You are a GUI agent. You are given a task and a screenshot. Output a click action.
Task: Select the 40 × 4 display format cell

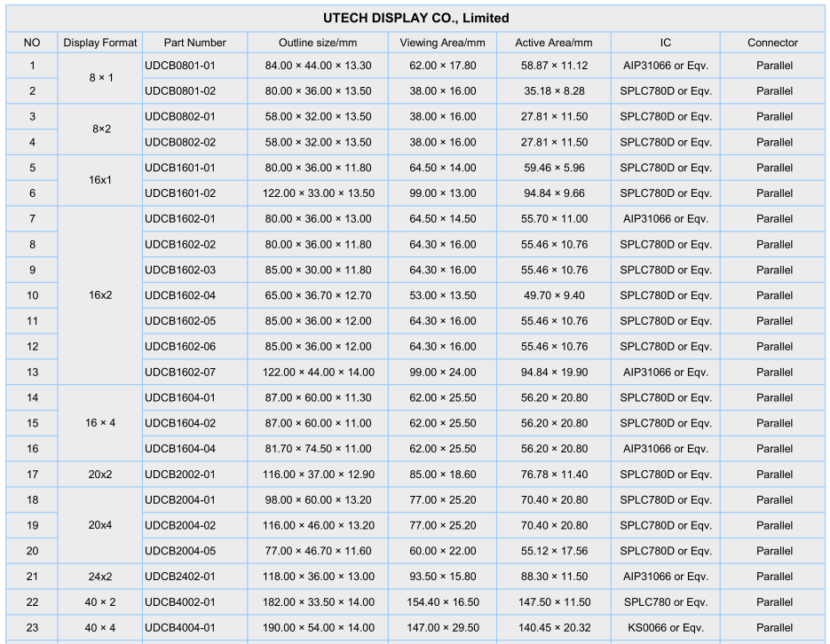(100, 628)
